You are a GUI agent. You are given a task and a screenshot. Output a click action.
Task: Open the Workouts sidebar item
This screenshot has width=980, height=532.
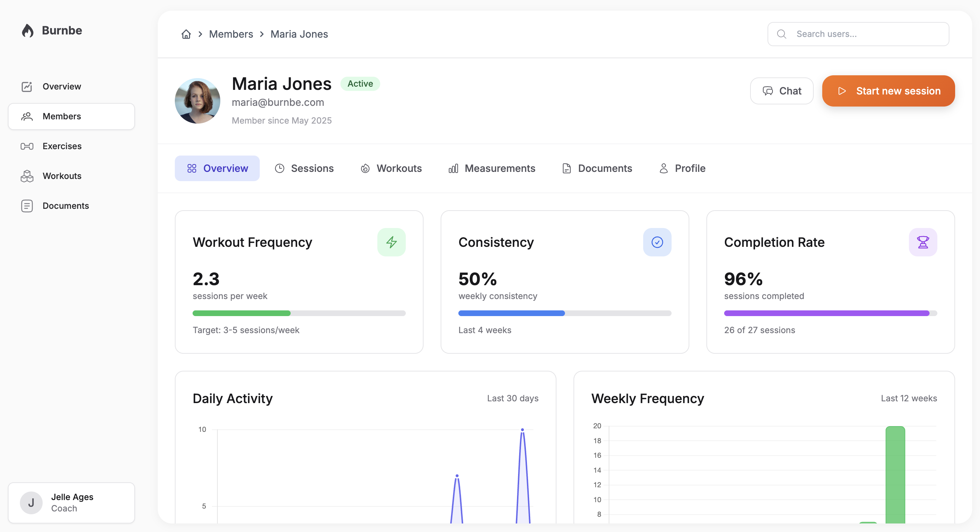coord(71,176)
